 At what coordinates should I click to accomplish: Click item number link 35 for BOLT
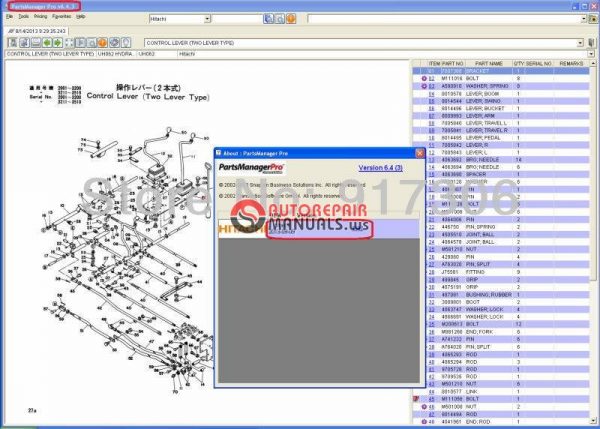coord(431,324)
